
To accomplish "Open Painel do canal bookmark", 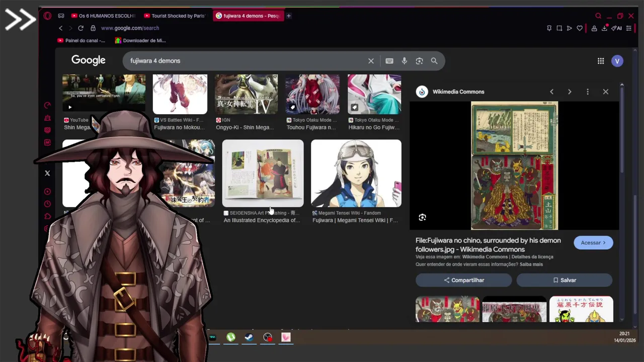I will click(x=81, y=40).
